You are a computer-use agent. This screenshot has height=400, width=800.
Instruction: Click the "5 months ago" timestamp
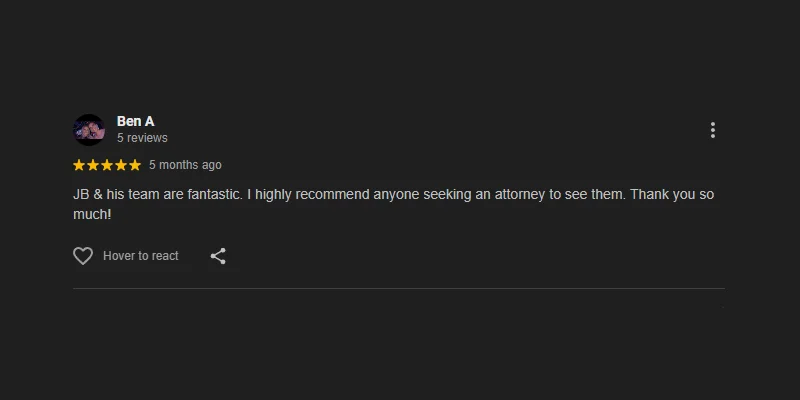(x=185, y=165)
